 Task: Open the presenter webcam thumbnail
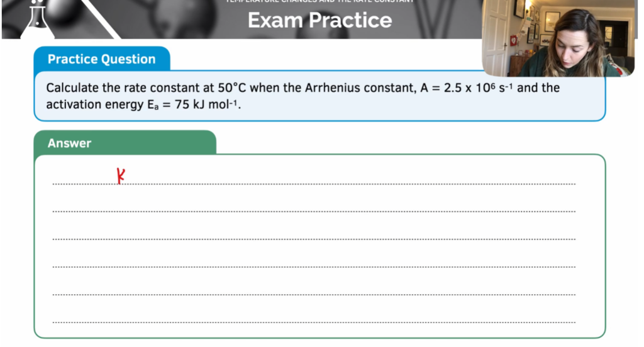(x=558, y=38)
